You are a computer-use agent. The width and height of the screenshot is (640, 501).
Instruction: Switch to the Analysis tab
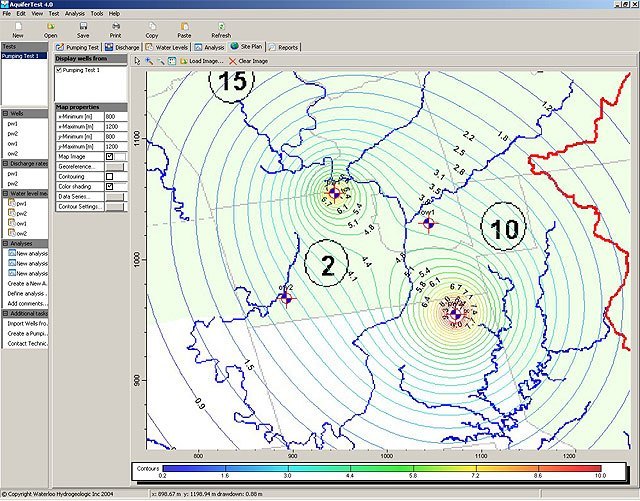(x=209, y=47)
